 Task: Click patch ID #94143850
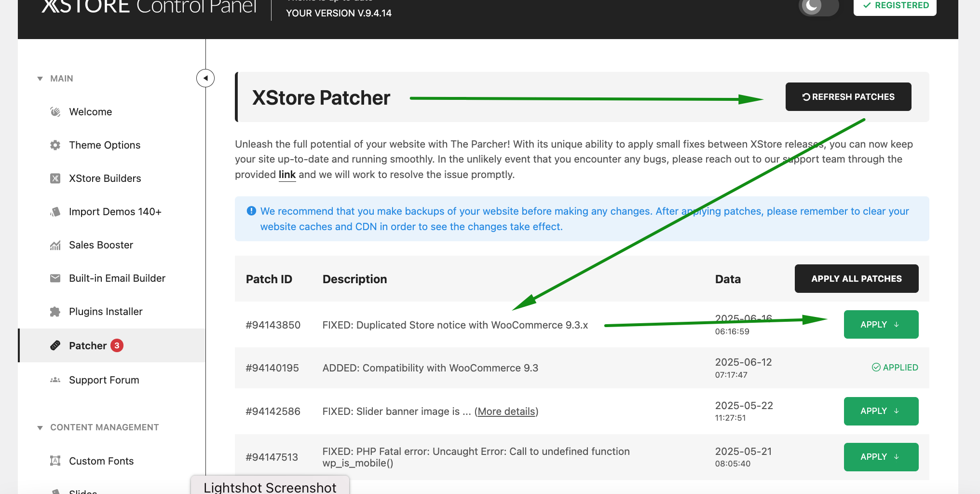pyautogui.click(x=273, y=325)
